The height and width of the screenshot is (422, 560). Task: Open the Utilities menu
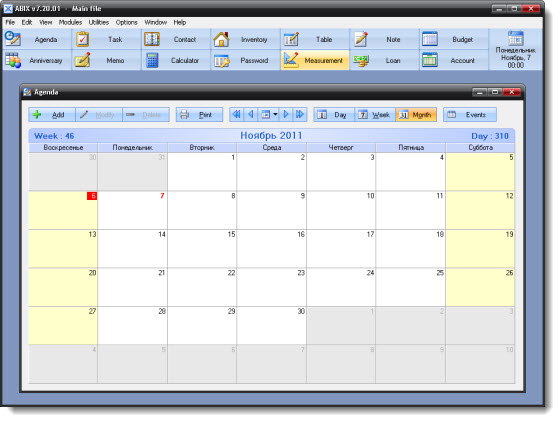(x=99, y=22)
